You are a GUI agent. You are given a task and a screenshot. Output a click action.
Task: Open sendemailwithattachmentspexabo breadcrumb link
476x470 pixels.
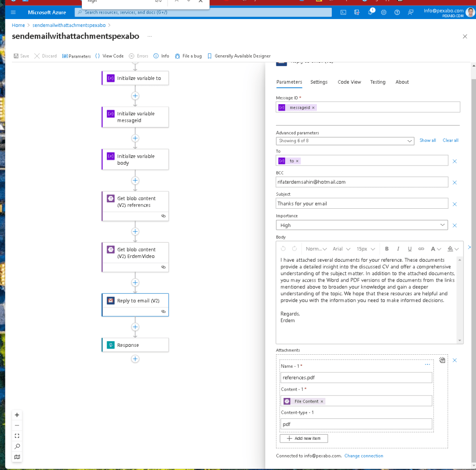[x=69, y=25]
